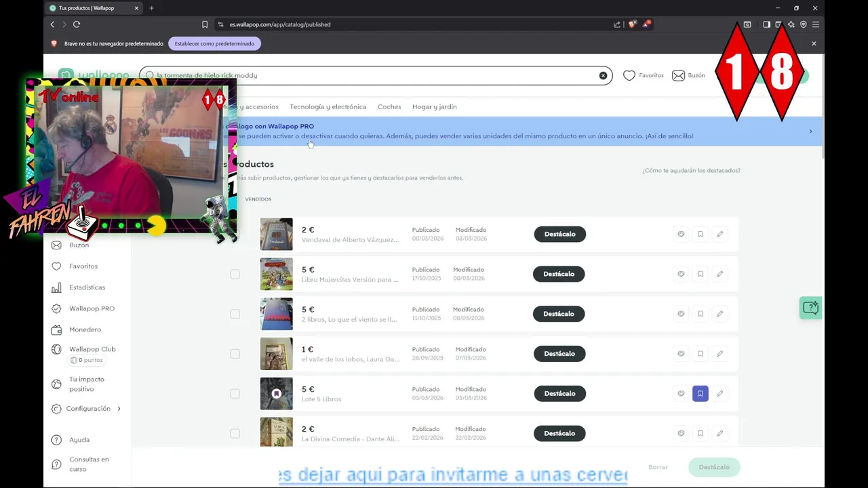Image resolution: width=868 pixels, height=488 pixels.
Task: Click Establecer como predeterminado button
Action: click(x=214, y=43)
